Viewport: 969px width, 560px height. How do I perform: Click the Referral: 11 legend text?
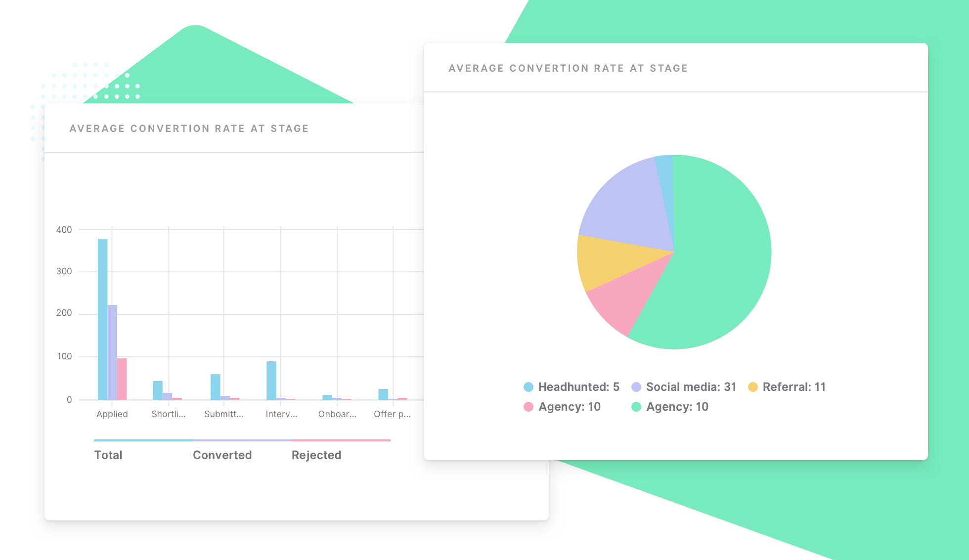(794, 387)
